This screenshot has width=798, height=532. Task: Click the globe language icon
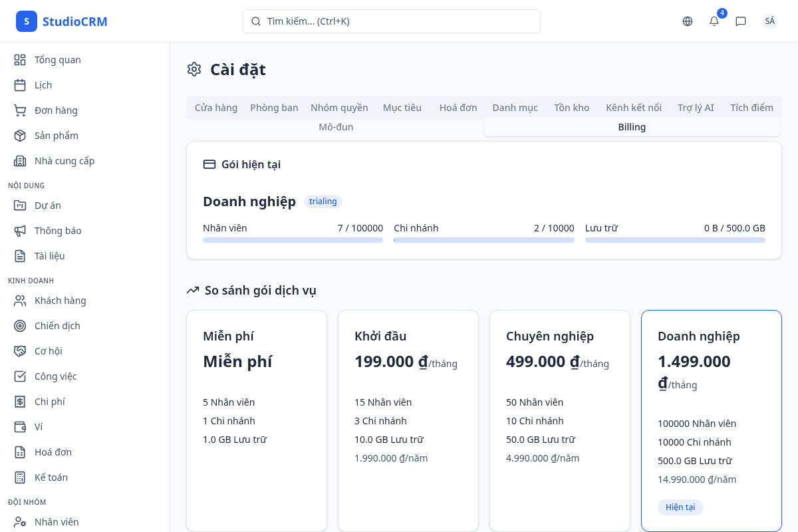[688, 21]
